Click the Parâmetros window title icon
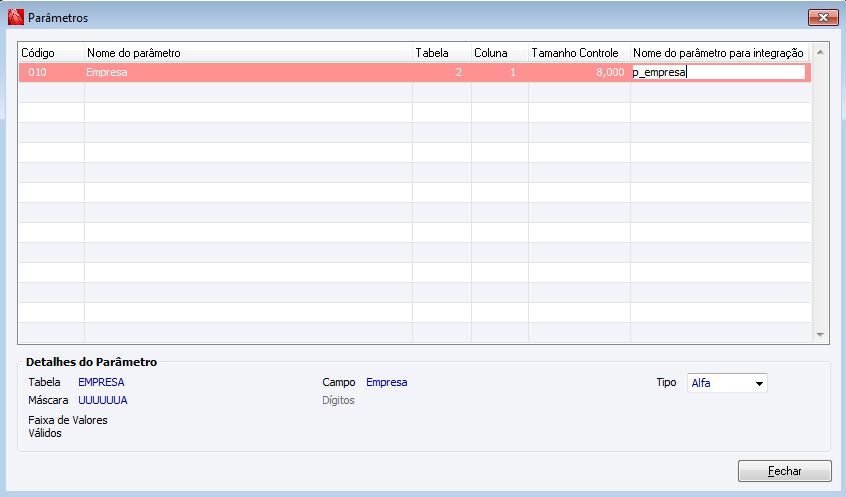The width and height of the screenshot is (846, 497). click(16, 17)
